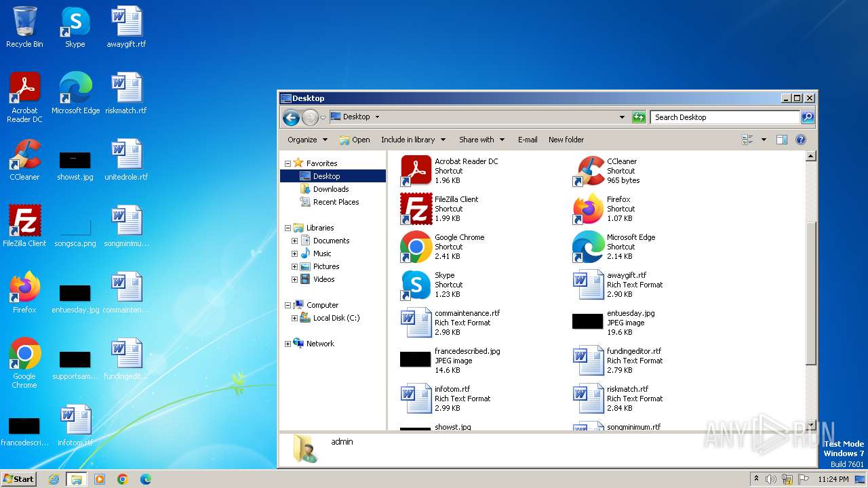Select Google Chrome shortcut in Explorer
Viewport: 868px width, 488px height.
442,247
